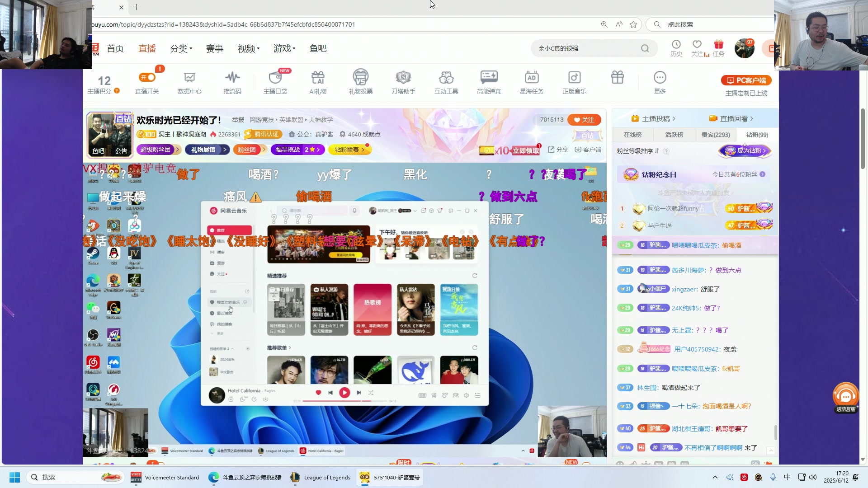Click the taskbar volume speaker icon
This screenshot has height=488, width=868.
tap(813, 477)
